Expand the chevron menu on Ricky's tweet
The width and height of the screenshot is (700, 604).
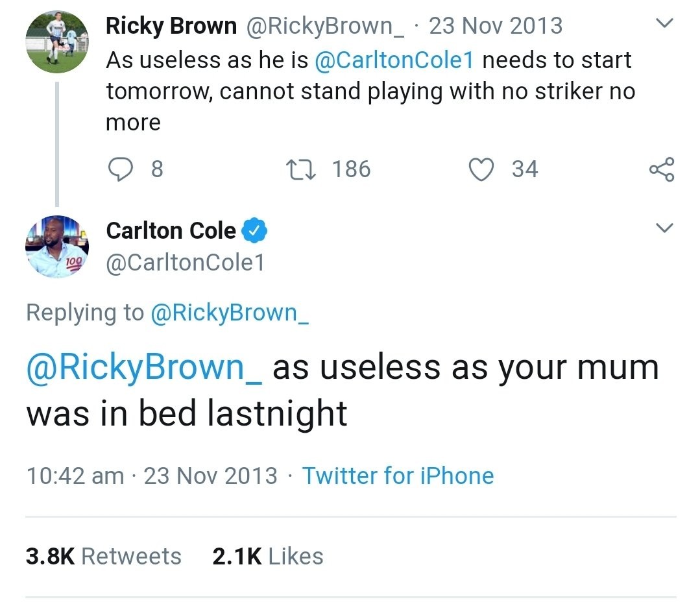click(x=663, y=24)
